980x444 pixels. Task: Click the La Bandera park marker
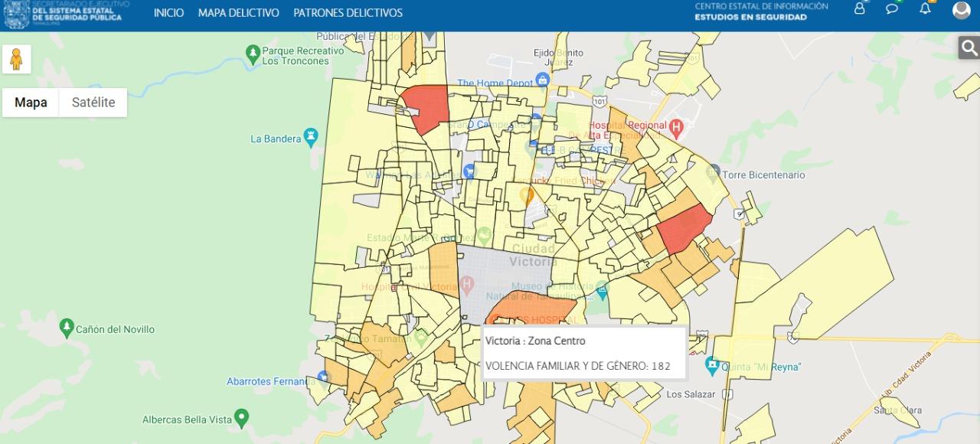311,137
